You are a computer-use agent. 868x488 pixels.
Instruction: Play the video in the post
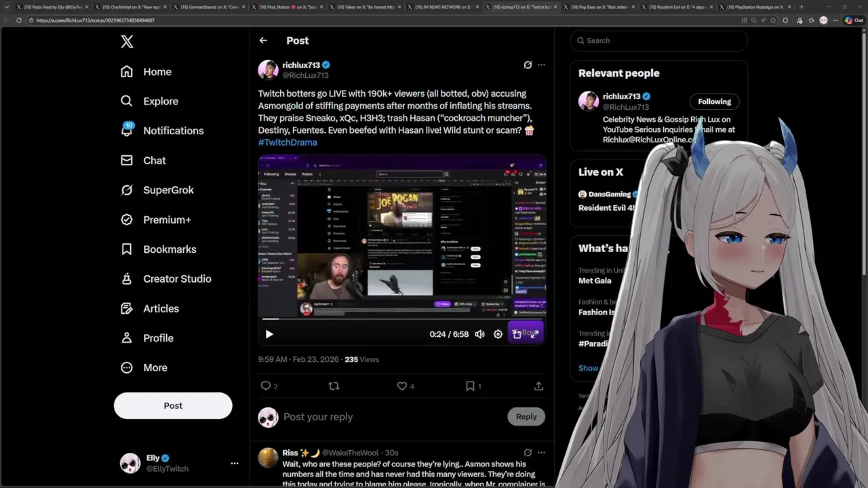pyautogui.click(x=269, y=334)
